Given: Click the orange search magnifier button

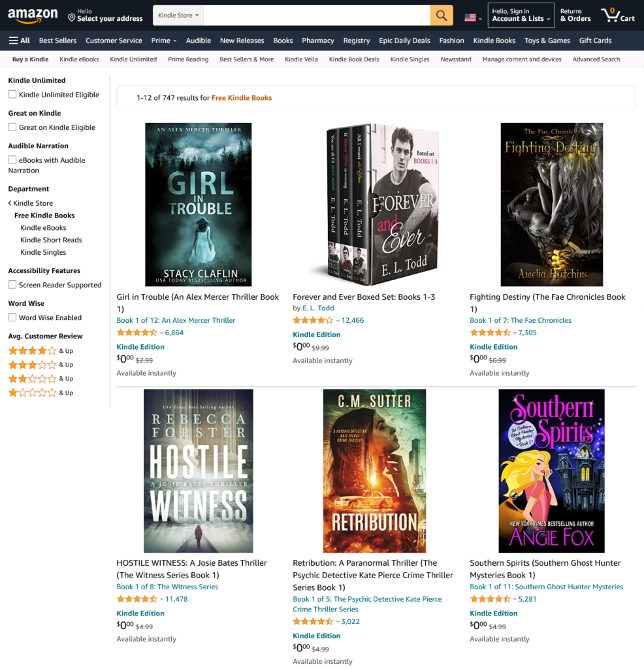Looking at the screenshot, I should (x=442, y=16).
